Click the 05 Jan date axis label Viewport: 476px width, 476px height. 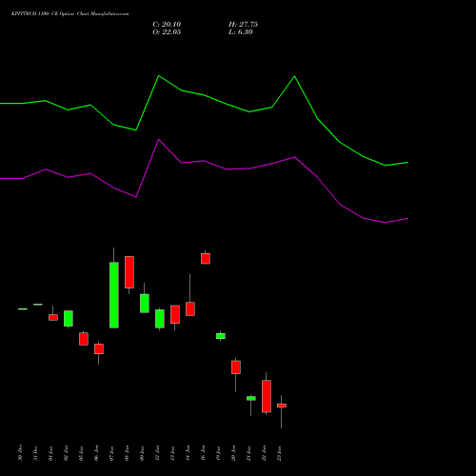pos(81,453)
